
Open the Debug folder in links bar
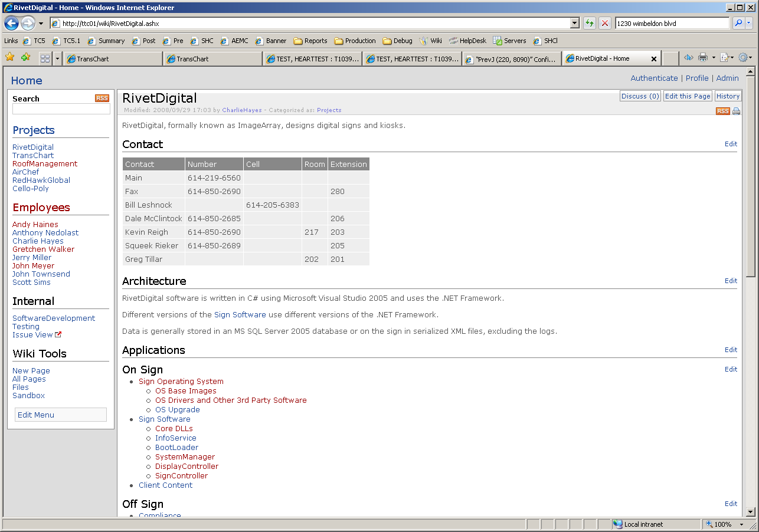pos(398,41)
